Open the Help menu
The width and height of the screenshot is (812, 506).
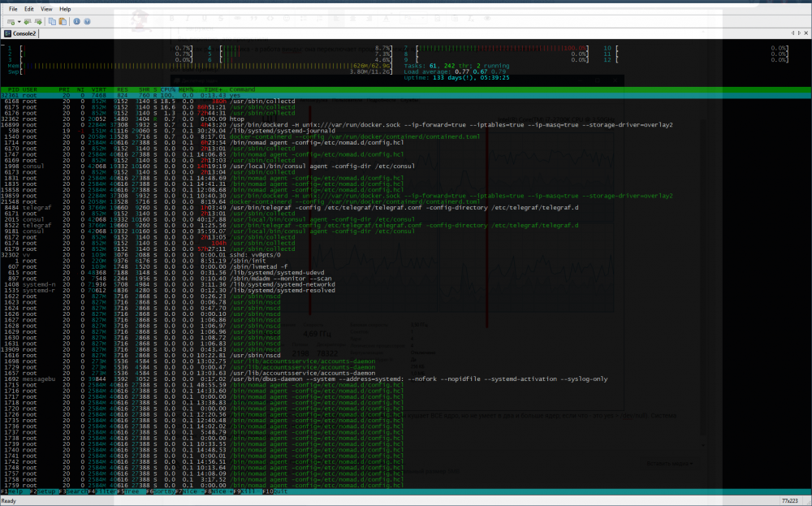tap(65, 8)
